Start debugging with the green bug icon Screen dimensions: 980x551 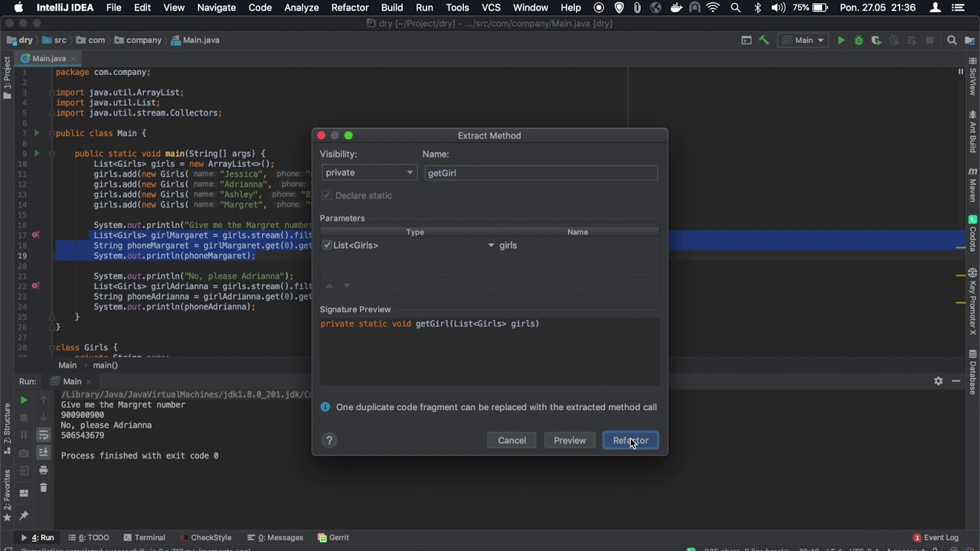pyautogui.click(x=858, y=41)
